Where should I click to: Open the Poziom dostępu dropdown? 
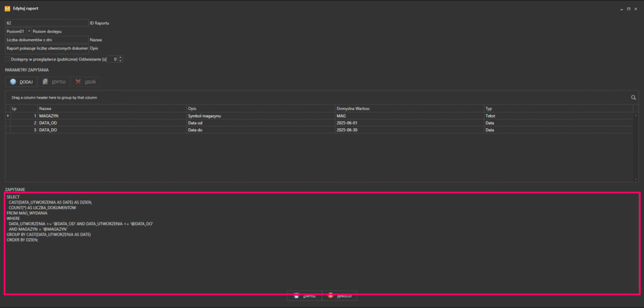click(x=29, y=31)
